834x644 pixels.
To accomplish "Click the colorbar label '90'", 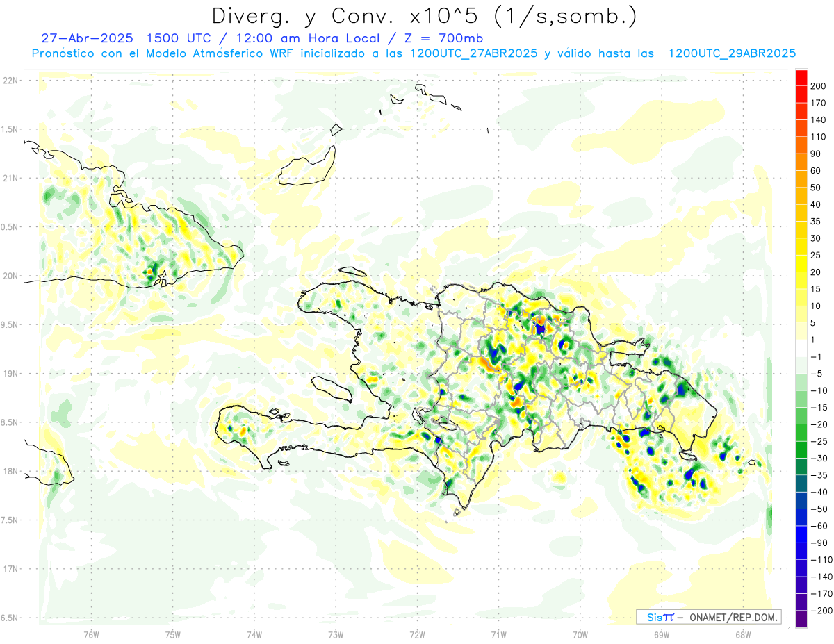I will coord(816,154).
